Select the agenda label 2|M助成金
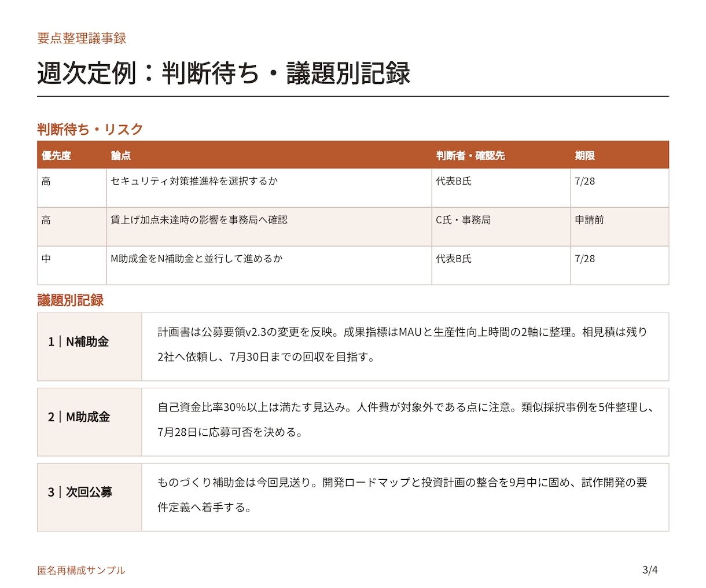Screen dimensions: 706x588 pyautogui.click(x=79, y=417)
